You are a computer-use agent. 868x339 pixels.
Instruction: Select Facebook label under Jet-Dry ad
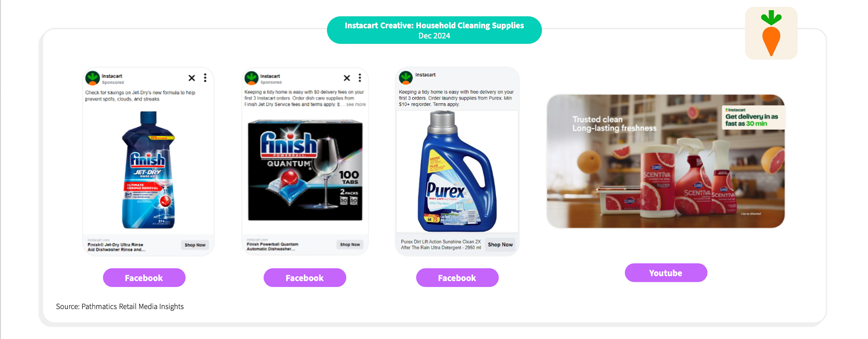pyautogui.click(x=144, y=278)
